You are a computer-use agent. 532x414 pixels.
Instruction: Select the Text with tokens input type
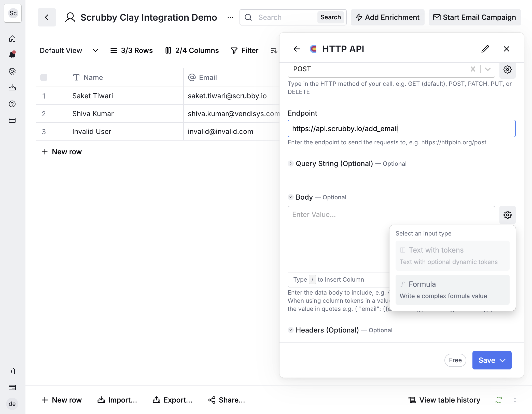pyautogui.click(x=452, y=256)
